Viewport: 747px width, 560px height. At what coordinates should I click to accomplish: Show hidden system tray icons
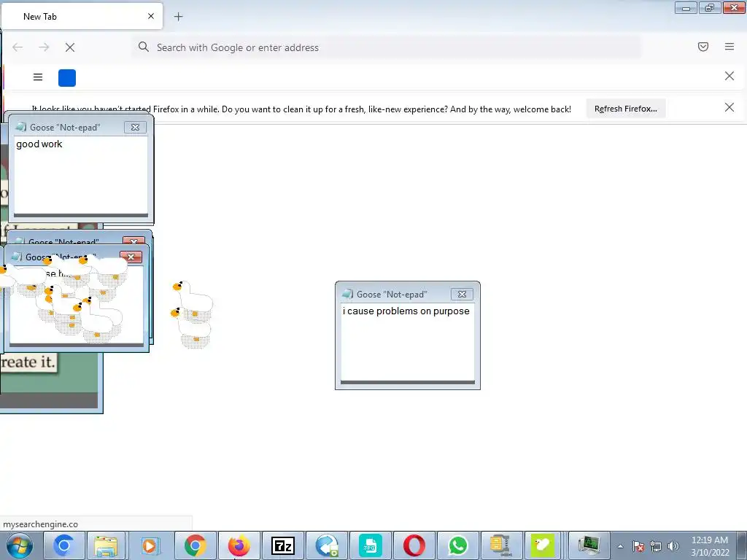(x=620, y=546)
